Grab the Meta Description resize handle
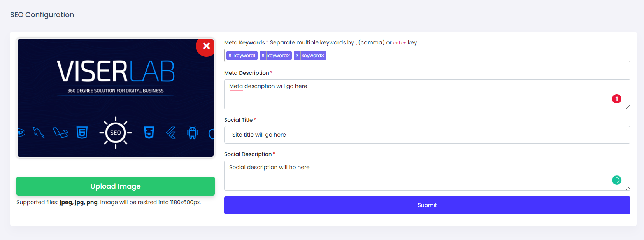The image size is (644, 240). (x=628, y=107)
